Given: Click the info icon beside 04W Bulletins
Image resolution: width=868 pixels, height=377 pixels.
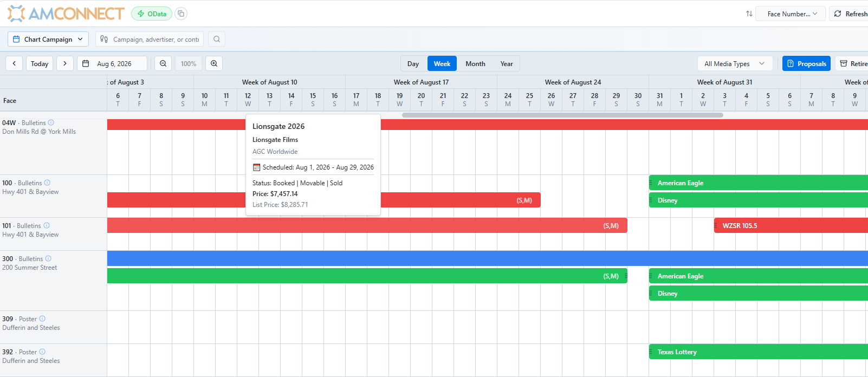Looking at the screenshot, I should coord(51,122).
